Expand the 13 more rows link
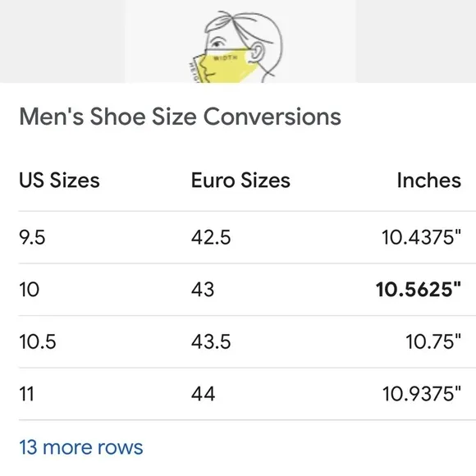This screenshot has width=476, height=476. [x=81, y=447]
